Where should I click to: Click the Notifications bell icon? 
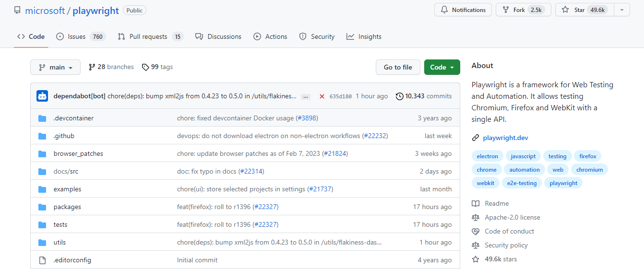[x=444, y=10]
